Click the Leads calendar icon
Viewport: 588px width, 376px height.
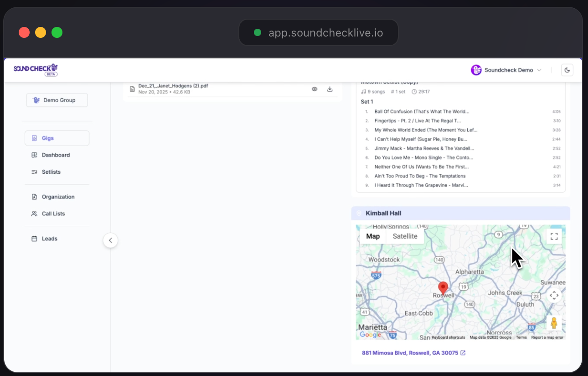pyautogui.click(x=34, y=239)
